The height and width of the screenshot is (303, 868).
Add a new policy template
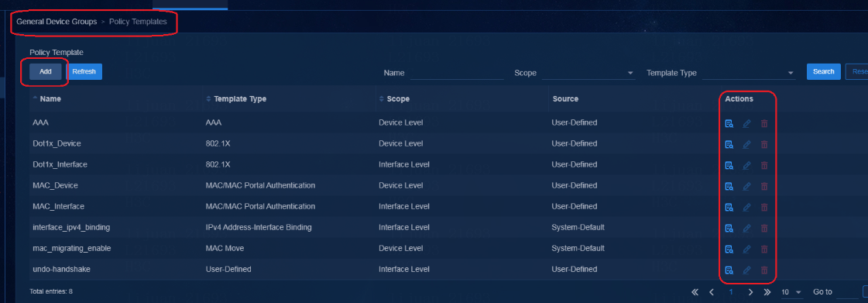pyautogui.click(x=46, y=71)
